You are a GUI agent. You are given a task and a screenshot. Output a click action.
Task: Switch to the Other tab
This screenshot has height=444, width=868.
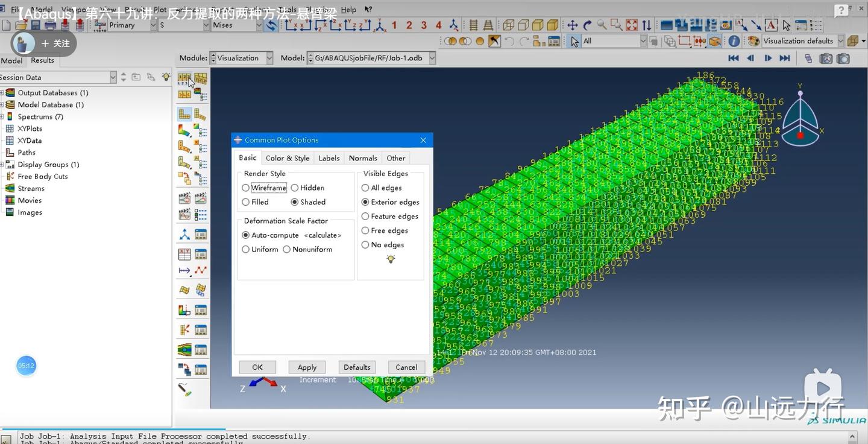396,158
